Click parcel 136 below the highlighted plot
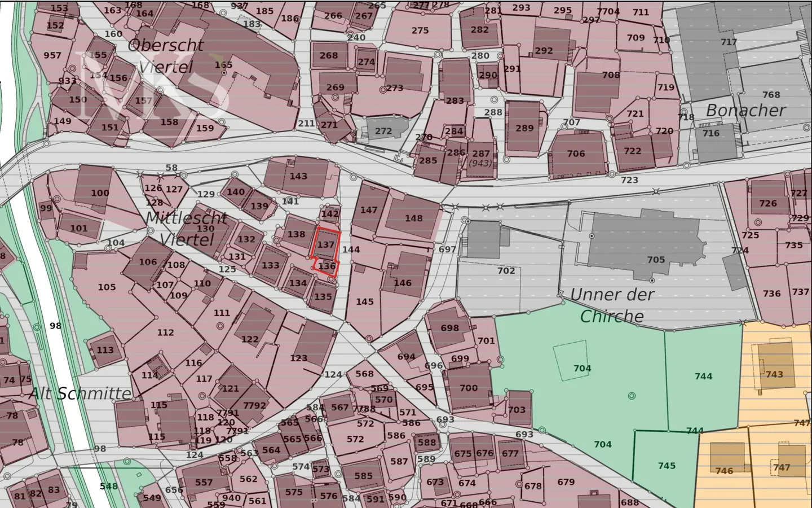 coord(326,266)
